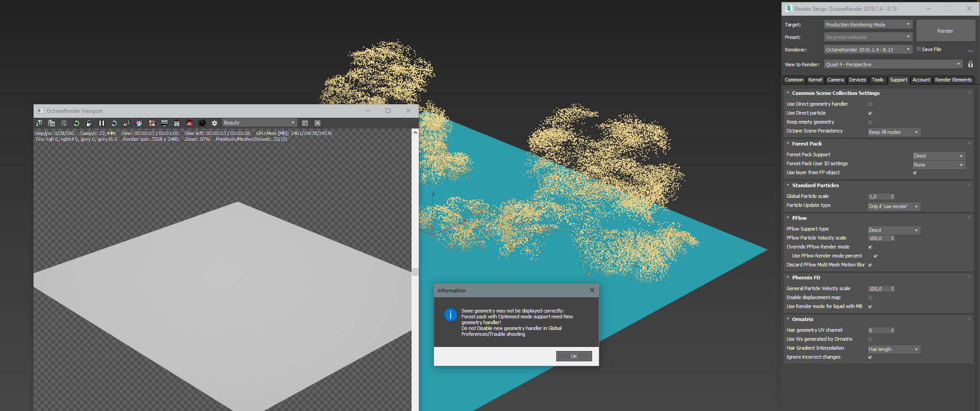Minimize the Render Setup window
Screen dimensions: 980x411
tap(928, 9)
